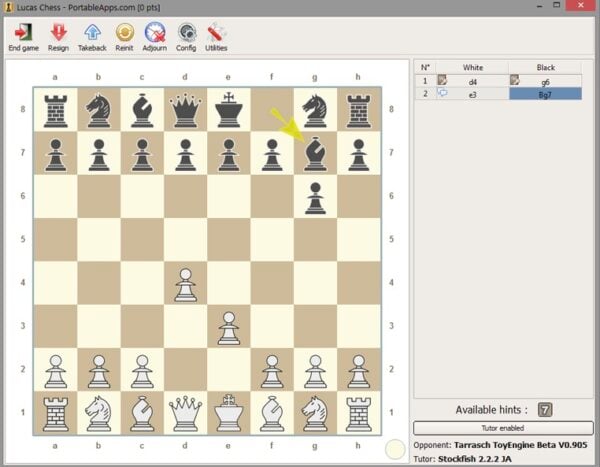Select the Bg7 move in the move list
600x467 pixels.
click(x=546, y=94)
